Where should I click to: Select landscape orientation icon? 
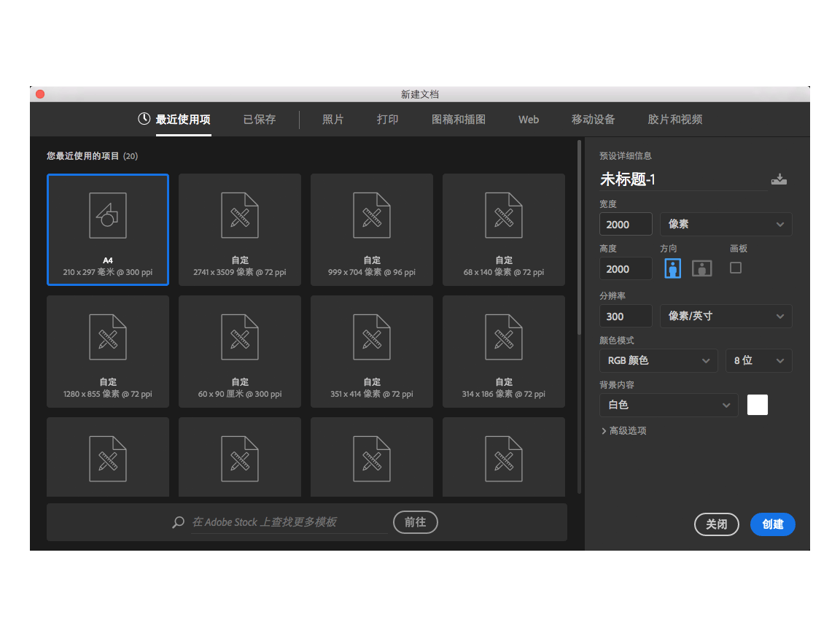point(701,268)
